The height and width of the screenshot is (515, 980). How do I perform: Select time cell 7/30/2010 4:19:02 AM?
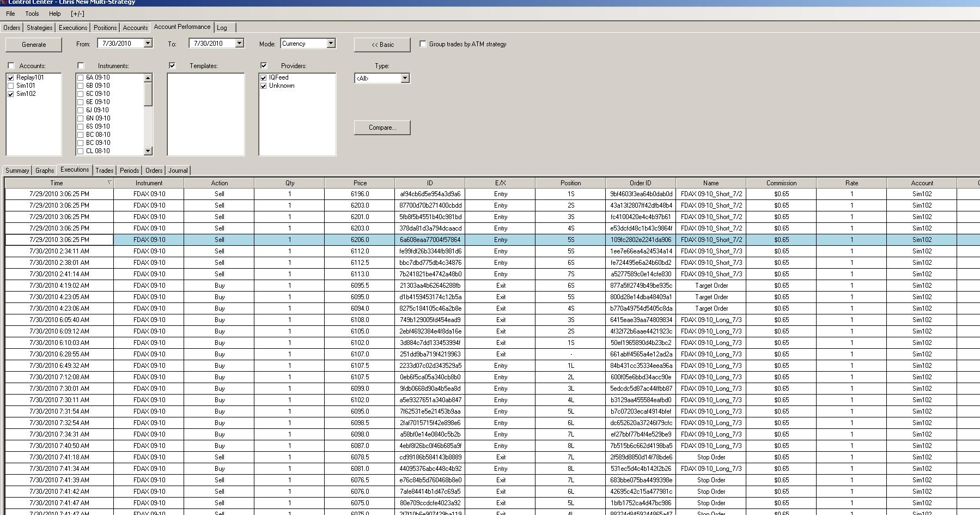coord(59,286)
